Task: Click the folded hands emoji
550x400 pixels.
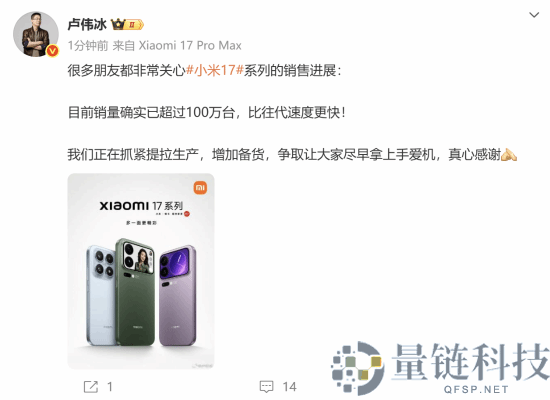Action: pos(509,154)
